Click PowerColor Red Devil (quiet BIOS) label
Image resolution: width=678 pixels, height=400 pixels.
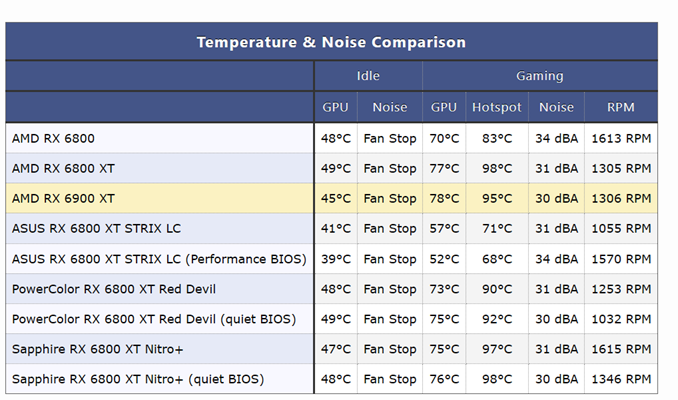click(154, 319)
